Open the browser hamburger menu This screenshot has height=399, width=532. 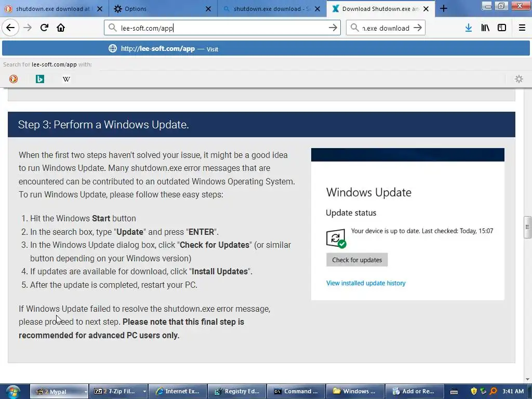click(522, 28)
